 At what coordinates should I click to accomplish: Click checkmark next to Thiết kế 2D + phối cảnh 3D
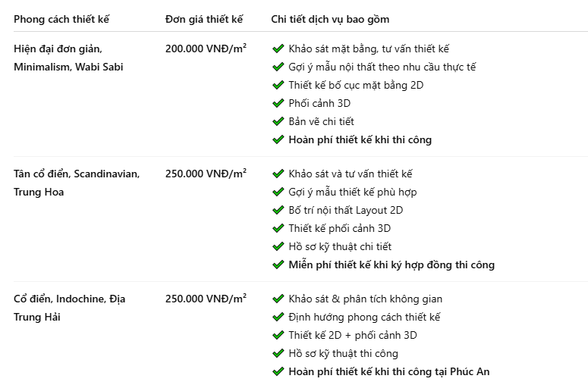[x=278, y=336]
